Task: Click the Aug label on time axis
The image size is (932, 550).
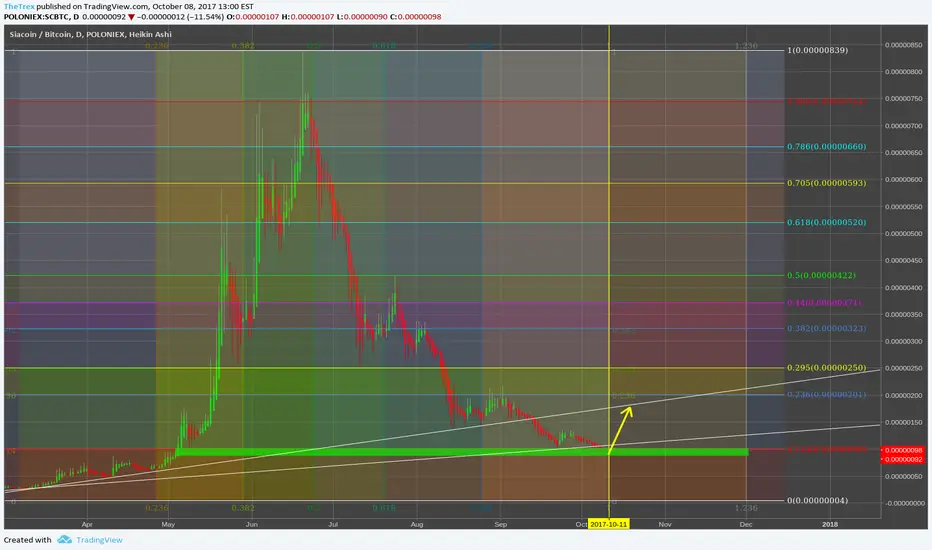Action: (417, 524)
